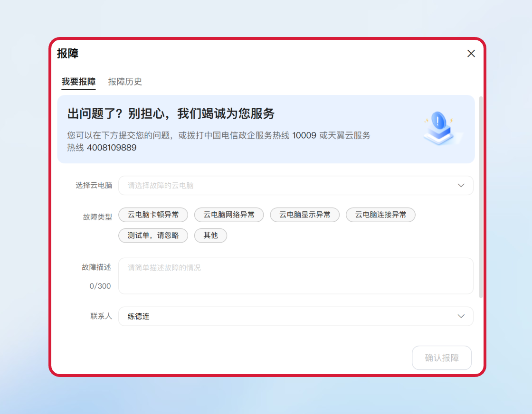Click the chevron arrow in 联系人 field
This screenshot has height=414, width=532.
tap(461, 316)
